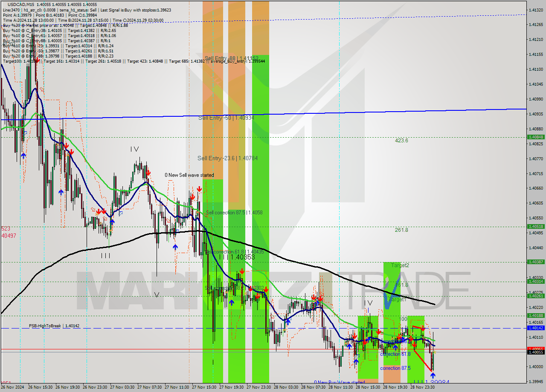Click the red sell arrow near Sell Entry -23.6 zone
The image size is (546, 392).
coord(199,189)
